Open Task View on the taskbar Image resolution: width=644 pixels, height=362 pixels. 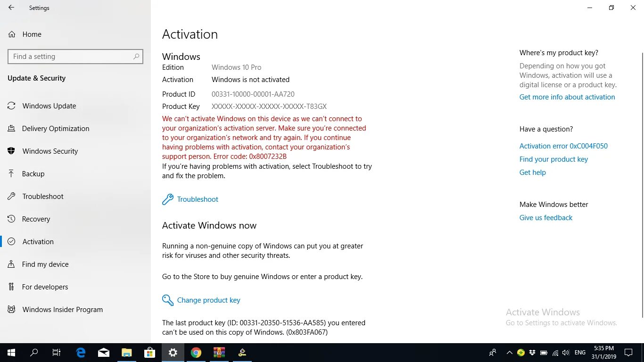click(57, 353)
